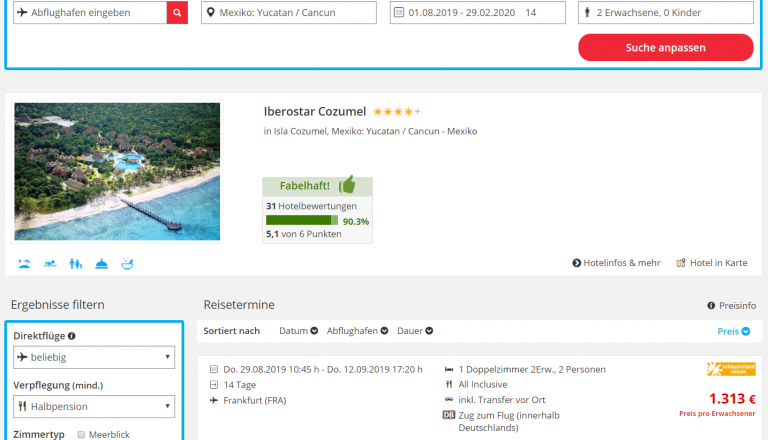
Task: Click the info icon next to Preisinfo
Action: (x=711, y=306)
